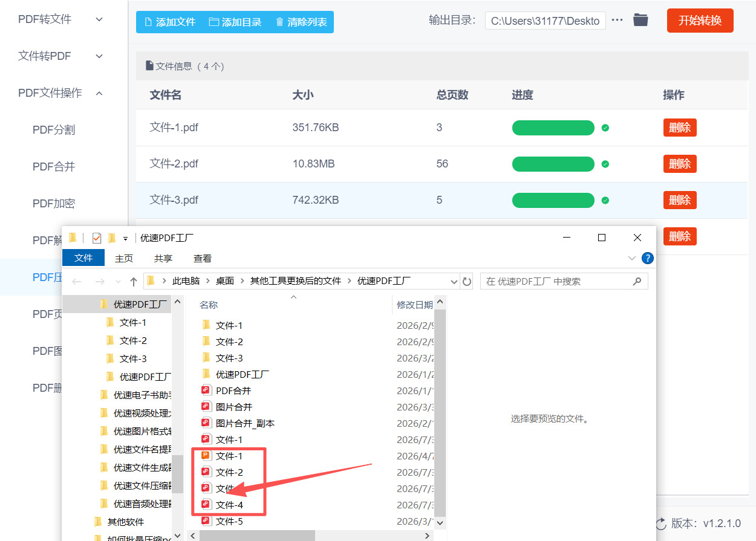This screenshot has height=541, width=756.
Task: Delete the 文件-1.pdf row
Action: pyautogui.click(x=680, y=128)
